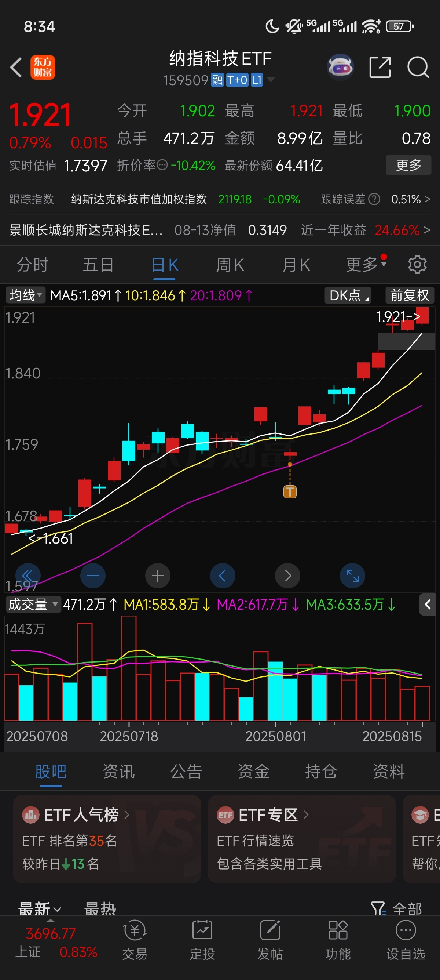440x980 pixels.
Task: Tap the 近一年收益 24.66% value
Action: pyautogui.click(x=397, y=230)
